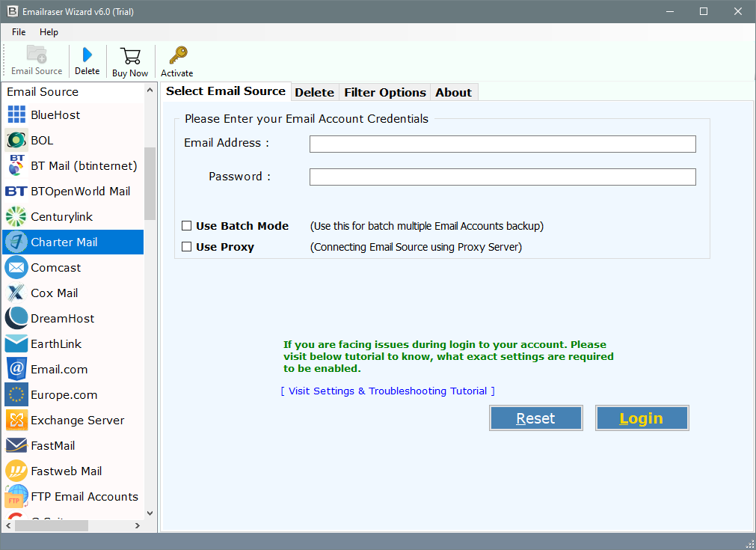Maximize the Emailraser Wizard window

(704, 11)
